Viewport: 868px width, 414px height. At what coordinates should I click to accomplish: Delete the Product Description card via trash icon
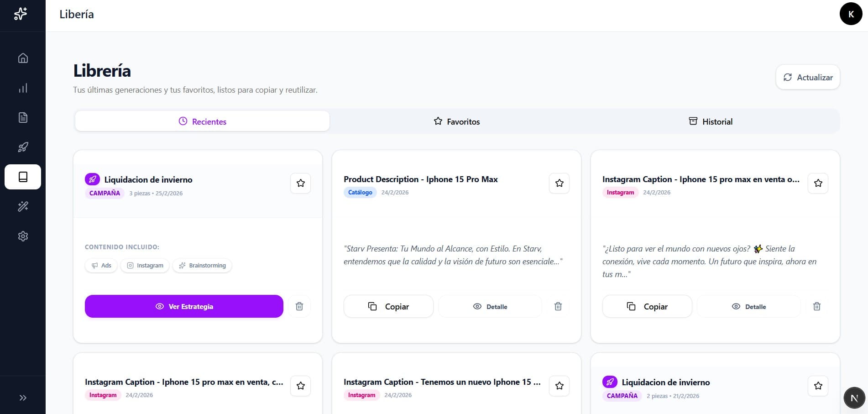[558, 306]
